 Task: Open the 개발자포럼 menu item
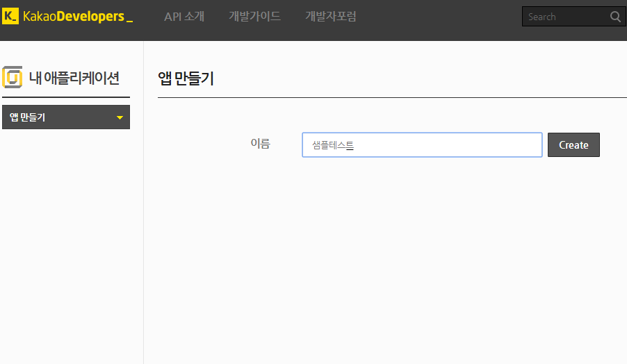330,17
